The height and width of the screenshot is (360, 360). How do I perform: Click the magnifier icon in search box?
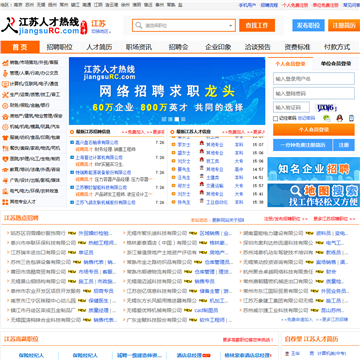139,25
